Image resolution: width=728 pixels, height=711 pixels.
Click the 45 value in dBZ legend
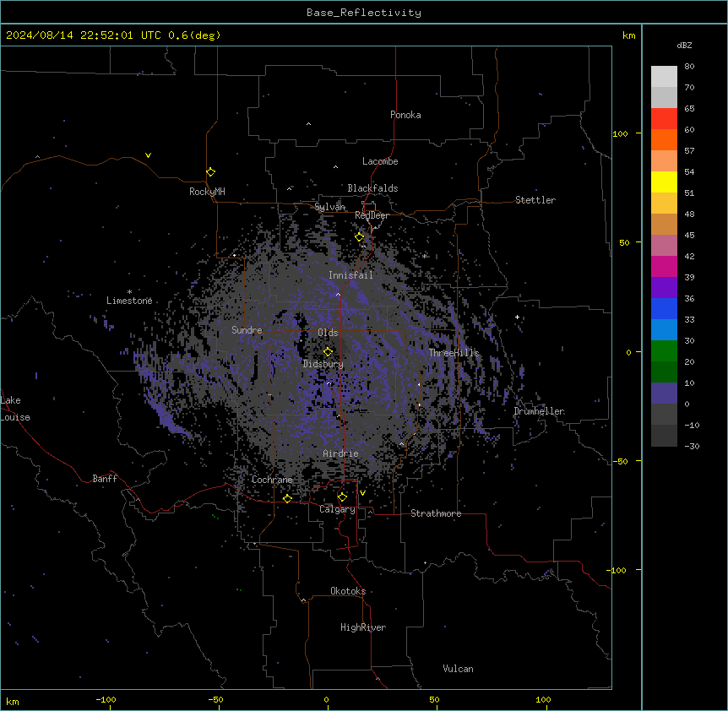pos(689,236)
